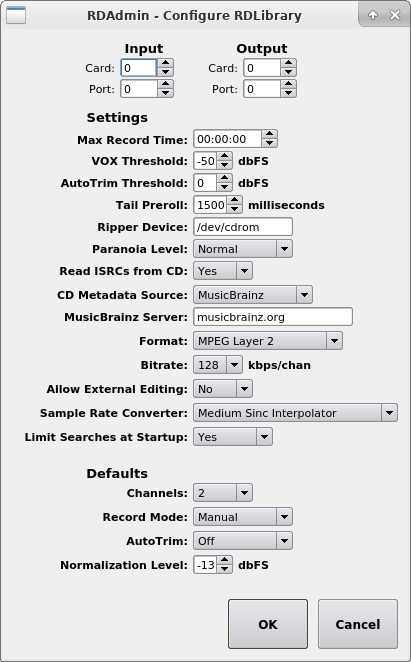Increment the VOX Threshold level
Screen dimensions: 411x662
coord(224,157)
